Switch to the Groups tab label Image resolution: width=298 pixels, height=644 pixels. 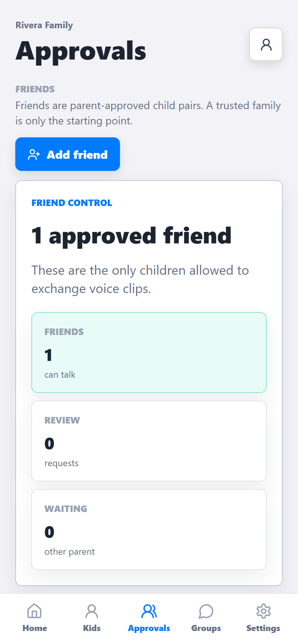pos(206,628)
